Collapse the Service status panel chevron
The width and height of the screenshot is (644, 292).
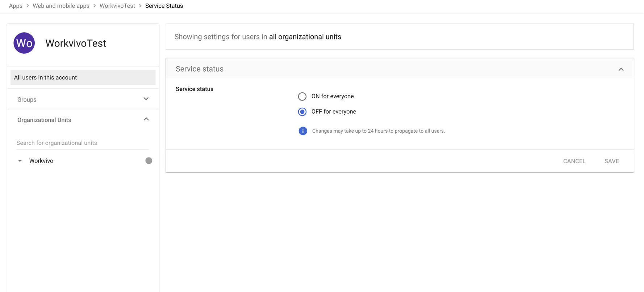coord(621,69)
